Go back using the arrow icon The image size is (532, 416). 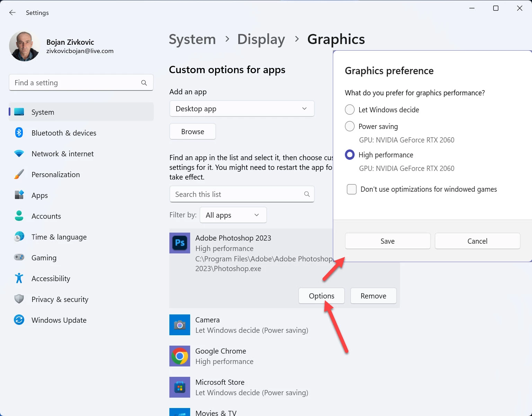tap(12, 12)
